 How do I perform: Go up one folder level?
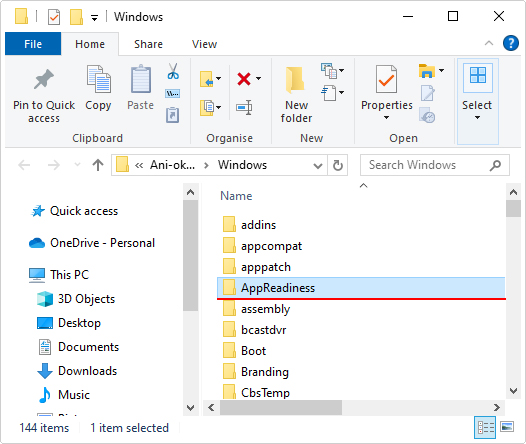click(x=98, y=165)
